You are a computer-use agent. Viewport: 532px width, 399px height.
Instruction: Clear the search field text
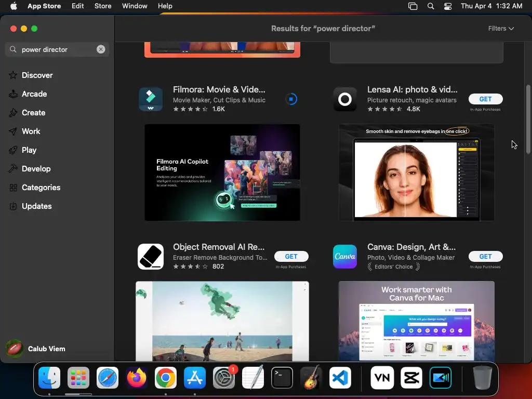tap(101, 49)
